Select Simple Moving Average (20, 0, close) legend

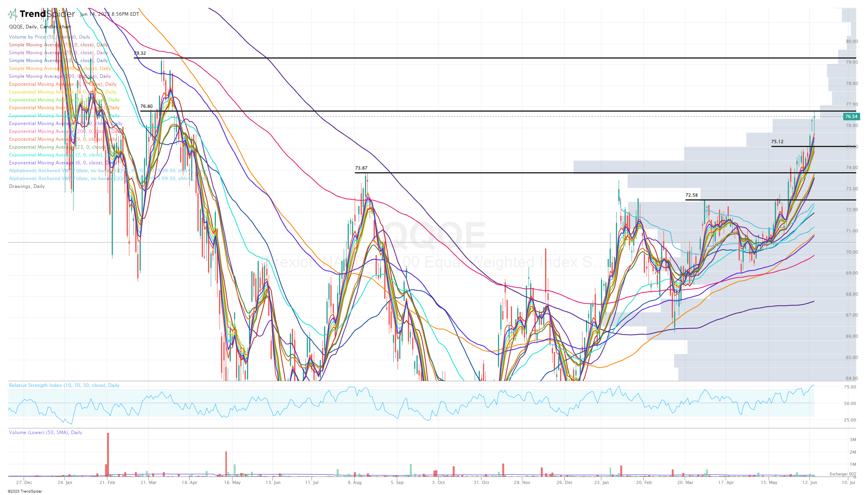click(58, 53)
